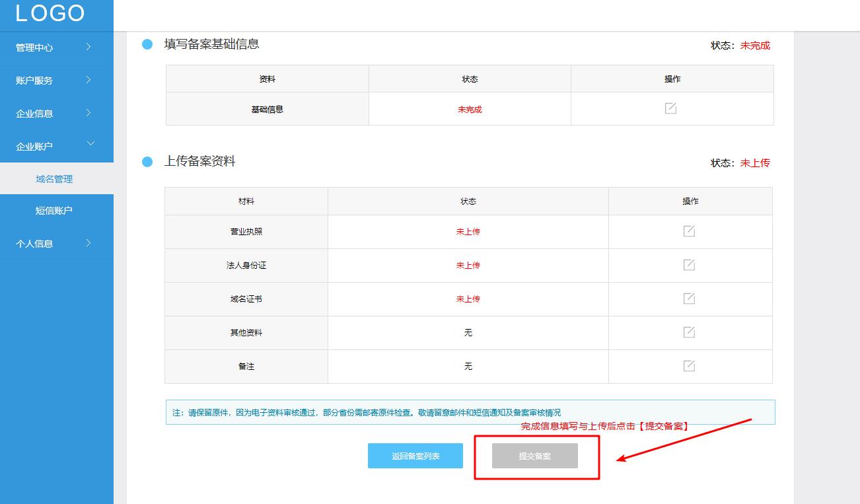Click the blue bullet beside 上传备案资料
This screenshot has width=860, height=504.
[145, 162]
